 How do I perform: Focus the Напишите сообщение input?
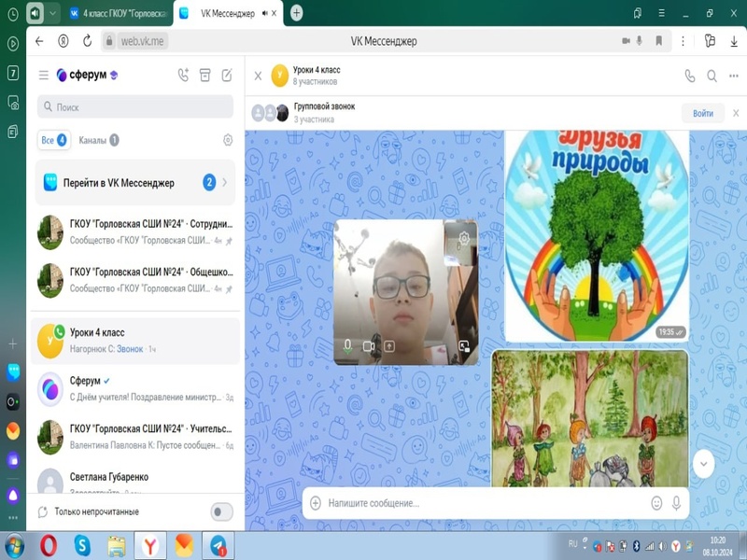coord(484,503)
